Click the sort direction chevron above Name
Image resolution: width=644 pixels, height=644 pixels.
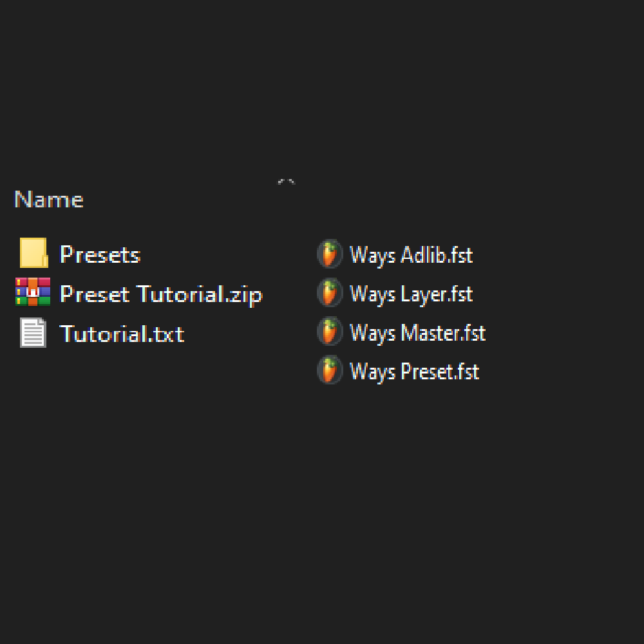pyautogui.click(x=286, y=182)
